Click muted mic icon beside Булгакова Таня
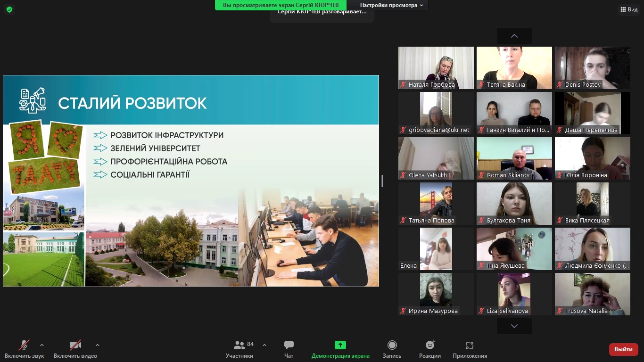The image size is (644, 362). [x=482, y=221]
